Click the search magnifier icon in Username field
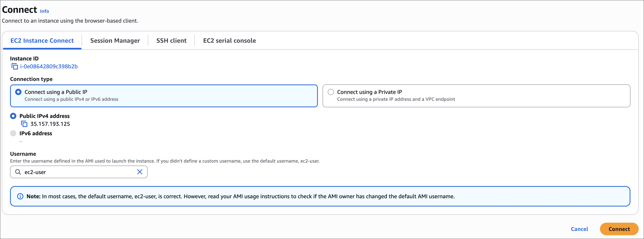This screenshot has width=644, height=239. (18, 172)
